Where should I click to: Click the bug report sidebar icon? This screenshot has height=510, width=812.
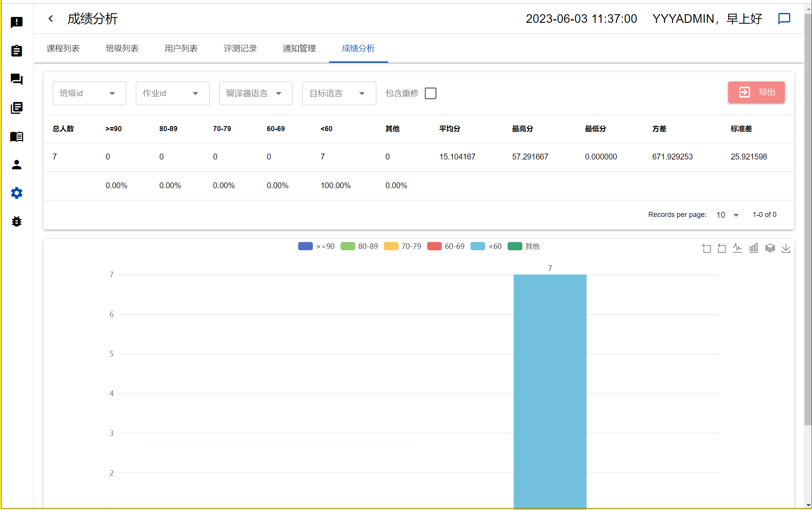pos(17,221)
